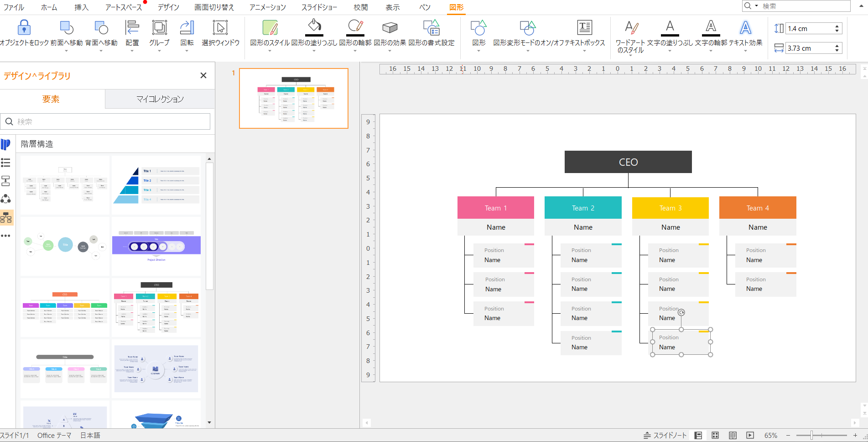Insert a text box from ribbon
Image resolution: width=868 pixels, height=442 pixels.
point(584,28)
